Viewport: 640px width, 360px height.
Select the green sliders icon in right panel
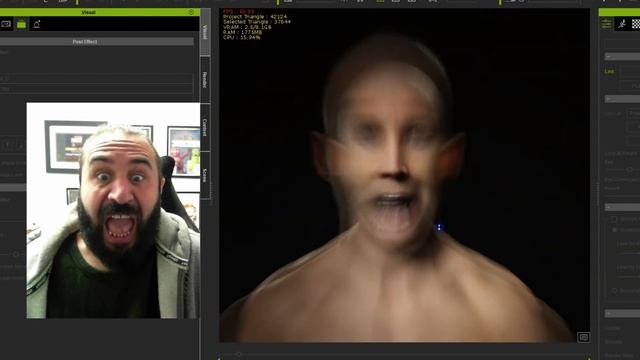pyautogui.click(x=607, y=24)
